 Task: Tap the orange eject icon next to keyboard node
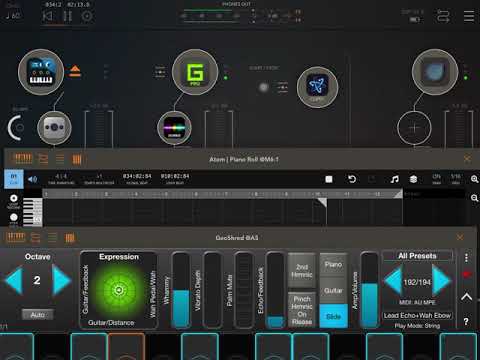(75, 71)
